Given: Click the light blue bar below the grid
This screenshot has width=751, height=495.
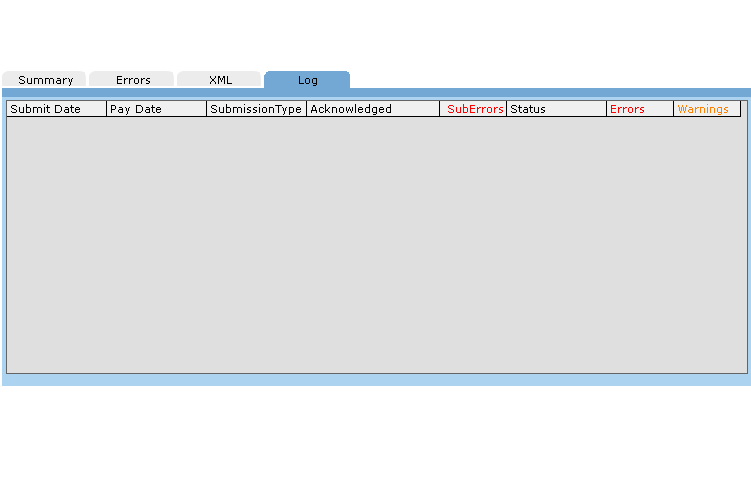Looking at the screenshot, I should tap(375, 381).
